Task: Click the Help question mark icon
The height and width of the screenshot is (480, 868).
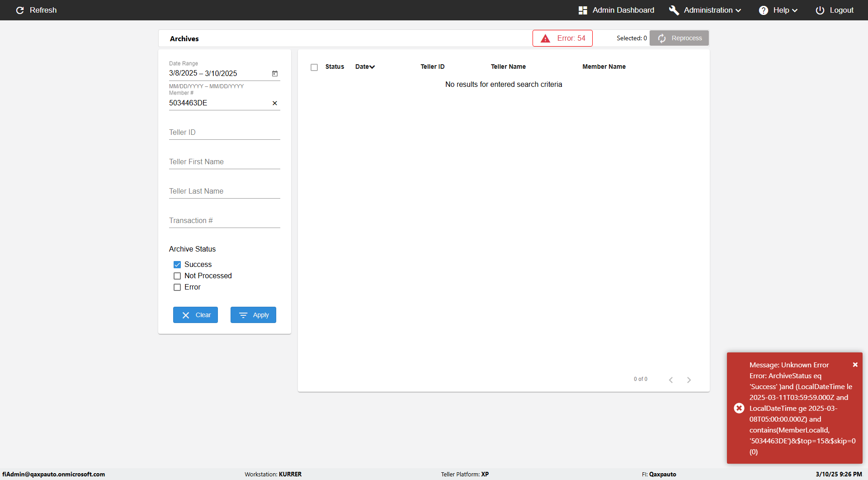Action: pyautogui.click(x=764, y=10)
